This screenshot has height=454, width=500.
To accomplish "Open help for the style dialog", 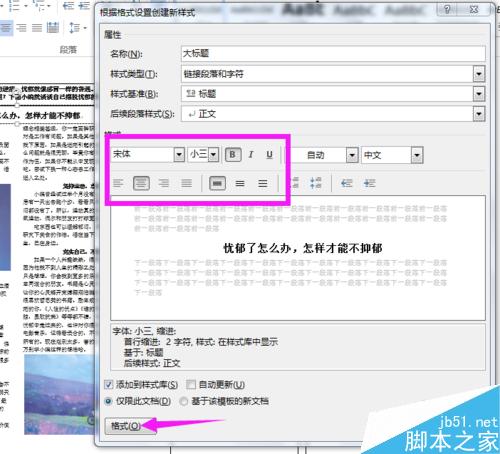I will pyautogui.click(x=448, y=10).
